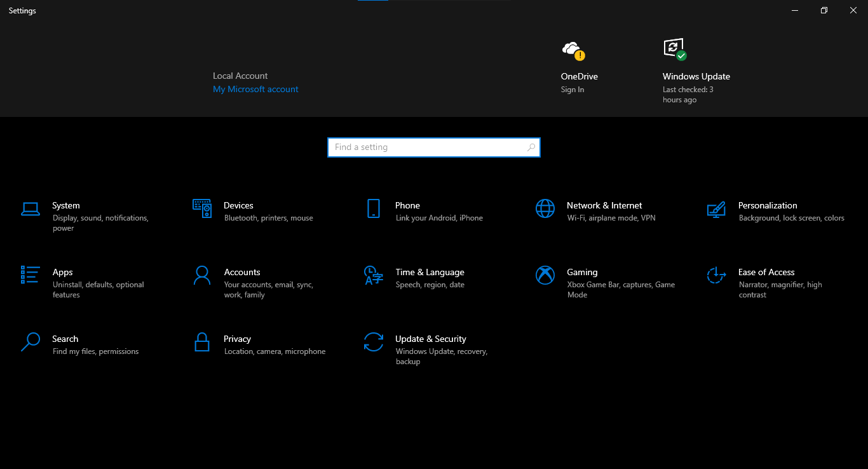Open Privacy settings title
The image size is (868, 469).
(x=237, y=339)
